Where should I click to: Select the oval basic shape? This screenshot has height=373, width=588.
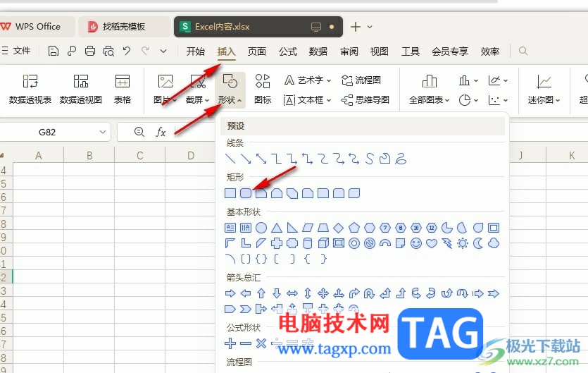261,228
